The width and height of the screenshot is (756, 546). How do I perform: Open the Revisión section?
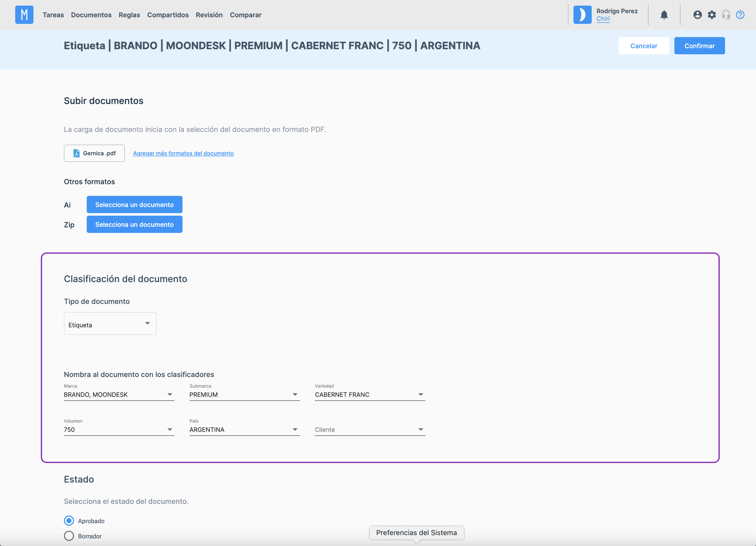(x=209, y=15)
